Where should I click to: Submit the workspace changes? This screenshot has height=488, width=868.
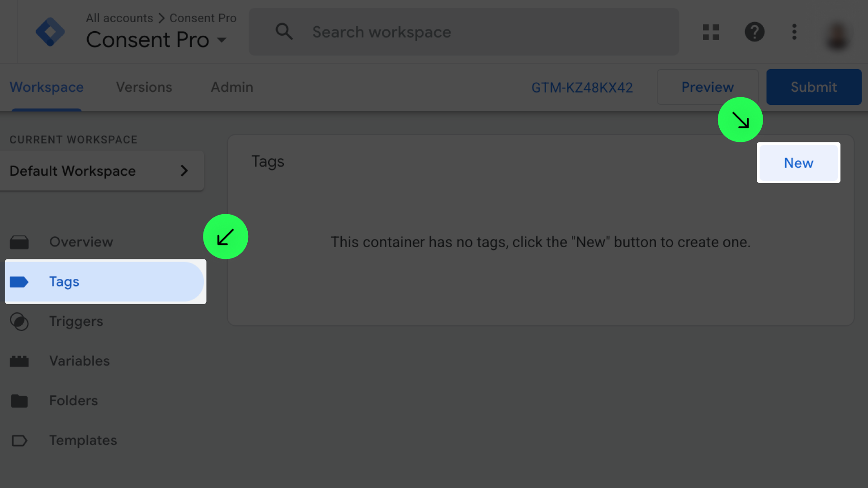coord(814,87)
